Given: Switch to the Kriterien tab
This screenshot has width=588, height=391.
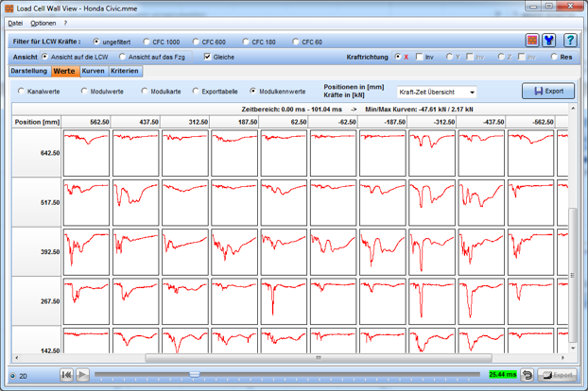Looking at the screenshot, I should [x=125, y=71].
